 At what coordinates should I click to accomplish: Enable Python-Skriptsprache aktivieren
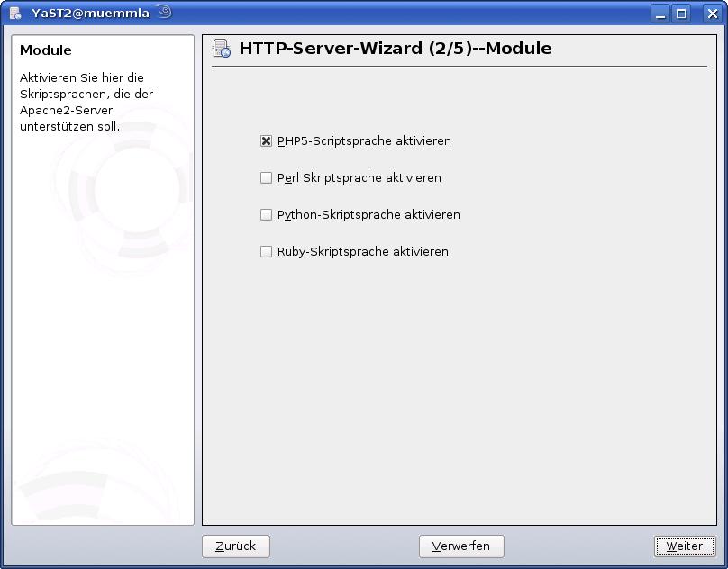[x=266, y=214]
